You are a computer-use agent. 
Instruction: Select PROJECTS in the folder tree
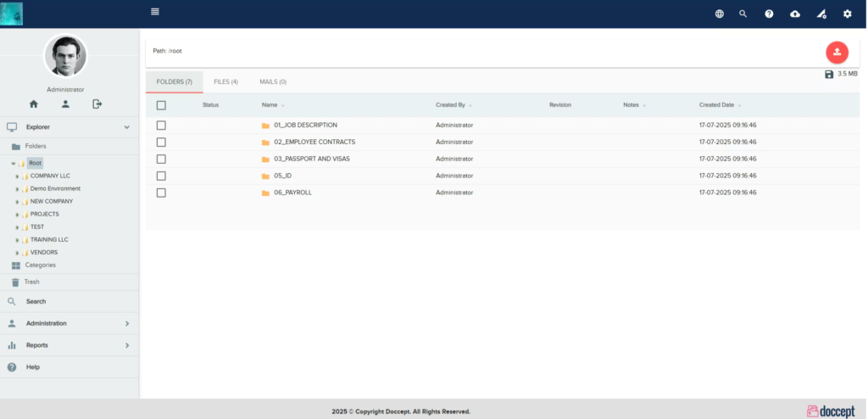pyautogui.click(x=44, y=214)
